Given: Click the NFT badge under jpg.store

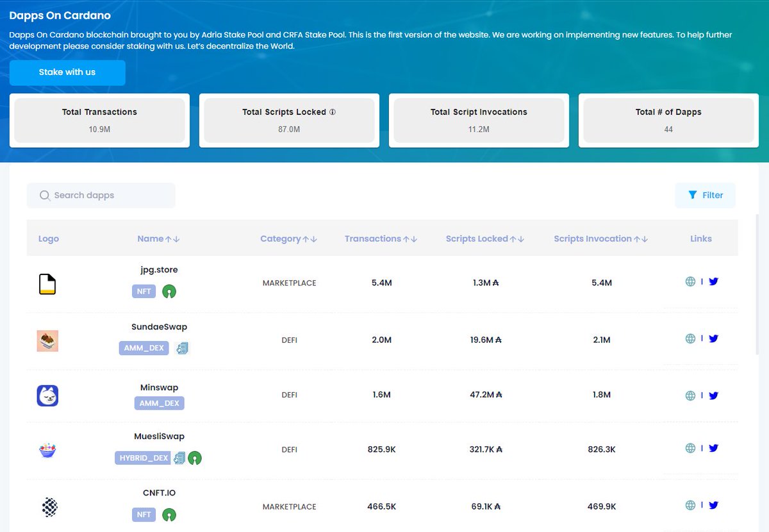Looking at the screenshot, I should tap(143, 291).
